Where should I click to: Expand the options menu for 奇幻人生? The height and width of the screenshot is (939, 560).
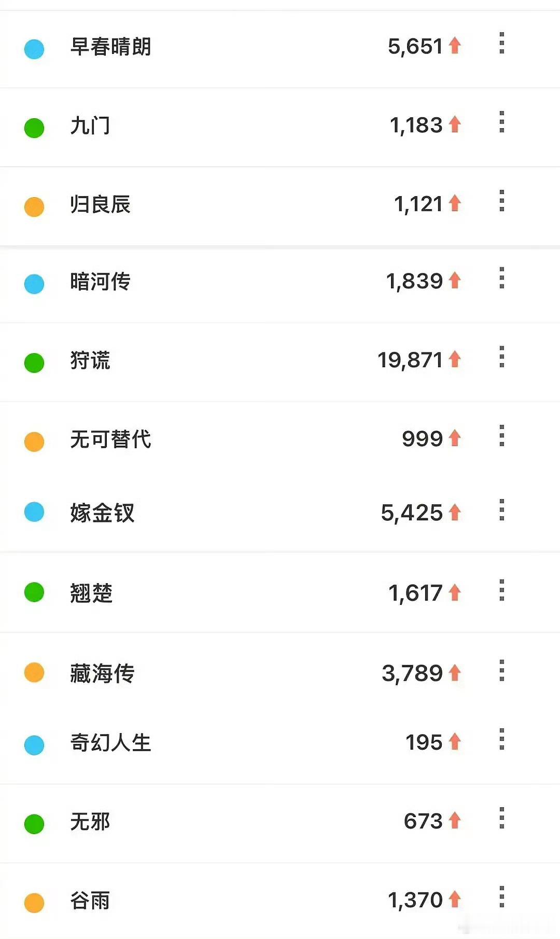[x=501, y=739]
